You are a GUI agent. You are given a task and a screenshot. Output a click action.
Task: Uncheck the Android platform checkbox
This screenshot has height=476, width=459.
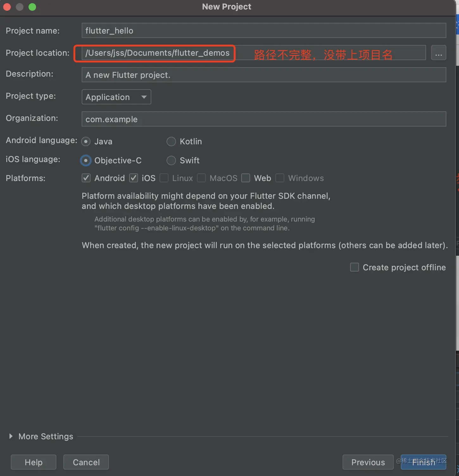coord(86,178)
